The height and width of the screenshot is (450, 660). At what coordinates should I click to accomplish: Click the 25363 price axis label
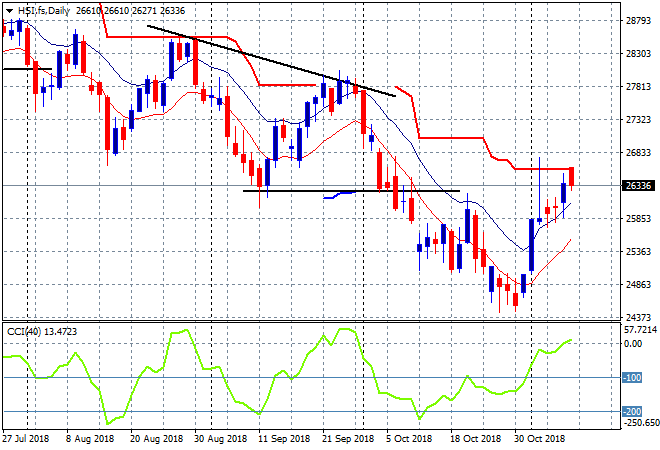pos(639,252)
